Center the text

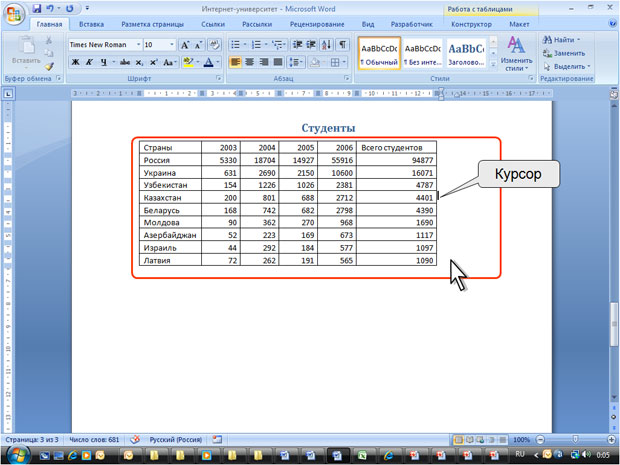coord(250,62)
